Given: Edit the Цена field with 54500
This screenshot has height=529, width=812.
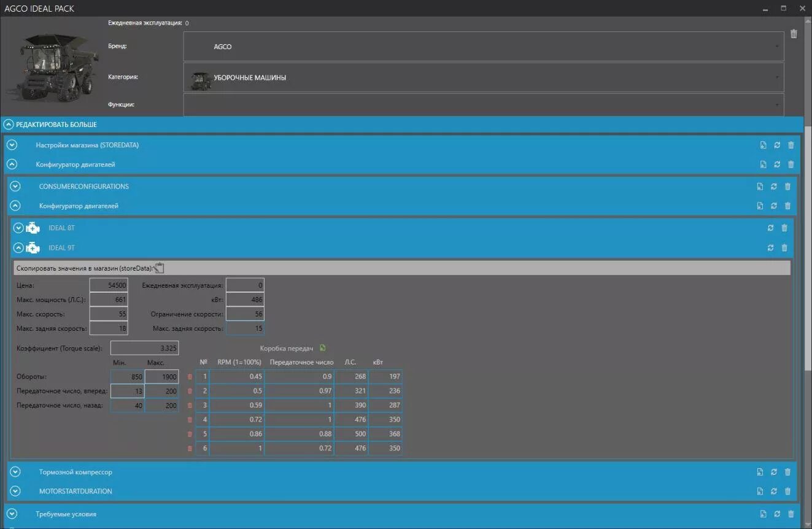Looking at the screenshot, I should [x=109, y=285].
